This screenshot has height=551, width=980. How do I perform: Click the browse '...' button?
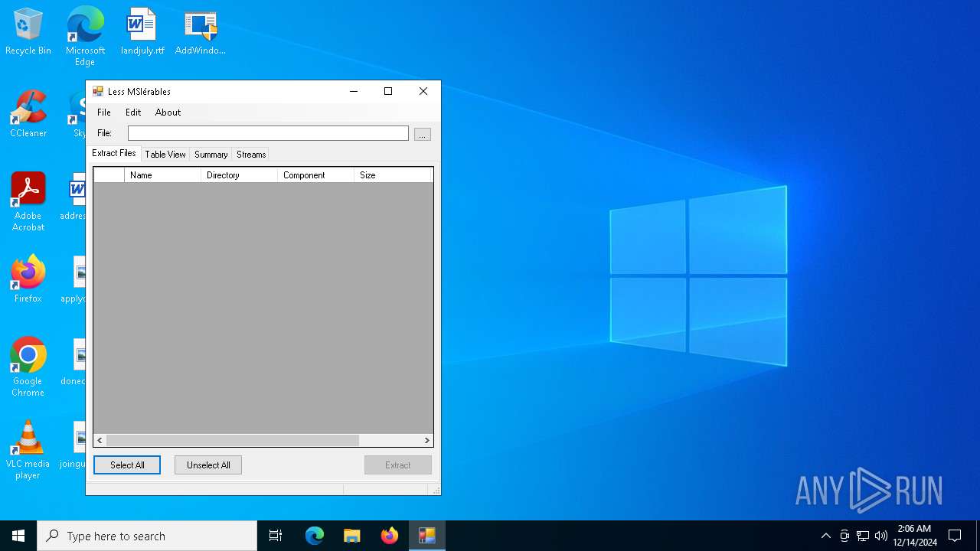[x=423, y=134]
